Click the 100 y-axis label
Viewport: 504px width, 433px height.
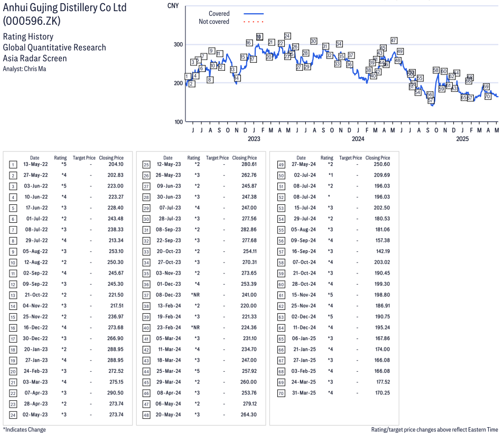[179, 122]
